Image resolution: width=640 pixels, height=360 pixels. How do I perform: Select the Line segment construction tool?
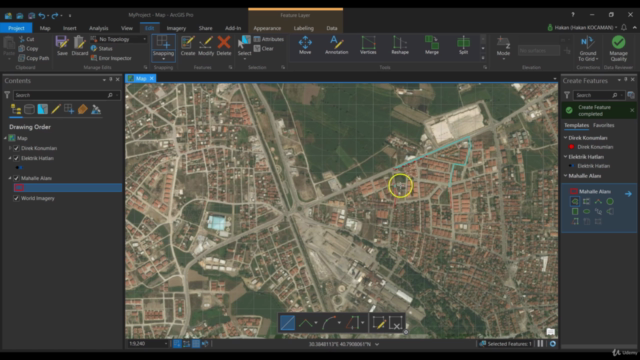[287, 323]
